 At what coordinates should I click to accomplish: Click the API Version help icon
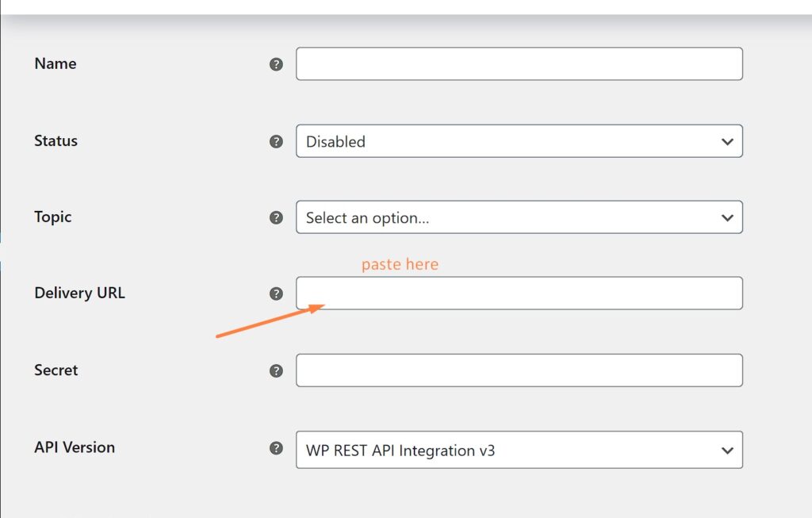pyautogui.click(x=276, y=447)
